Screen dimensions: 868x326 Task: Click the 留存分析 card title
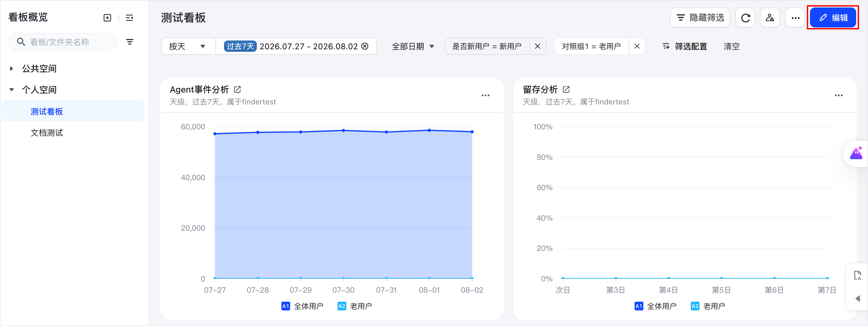[x=540, y=89]
